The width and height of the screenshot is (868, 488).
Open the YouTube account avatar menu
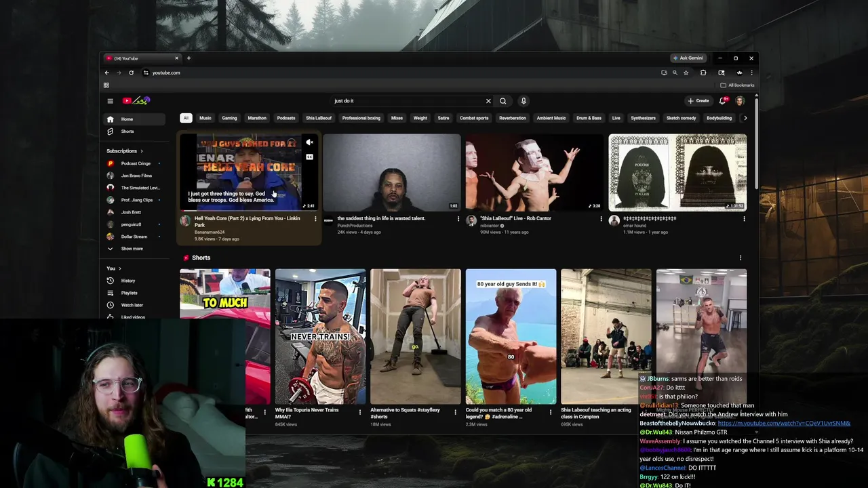click(740, 101)
